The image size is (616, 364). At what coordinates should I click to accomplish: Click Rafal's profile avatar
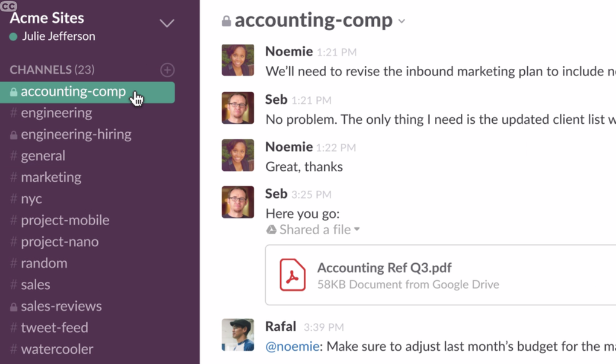click(x=237, y=334)
